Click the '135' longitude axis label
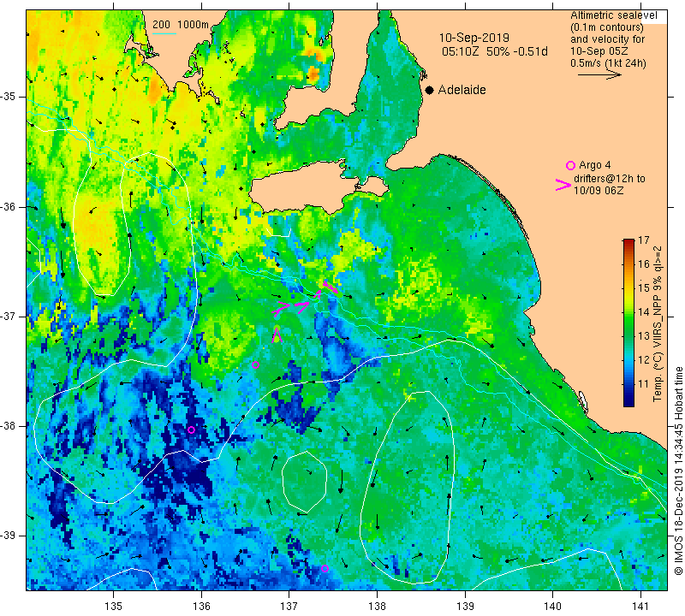The width and height of the screenshot is (685, 616). (114, 607)
